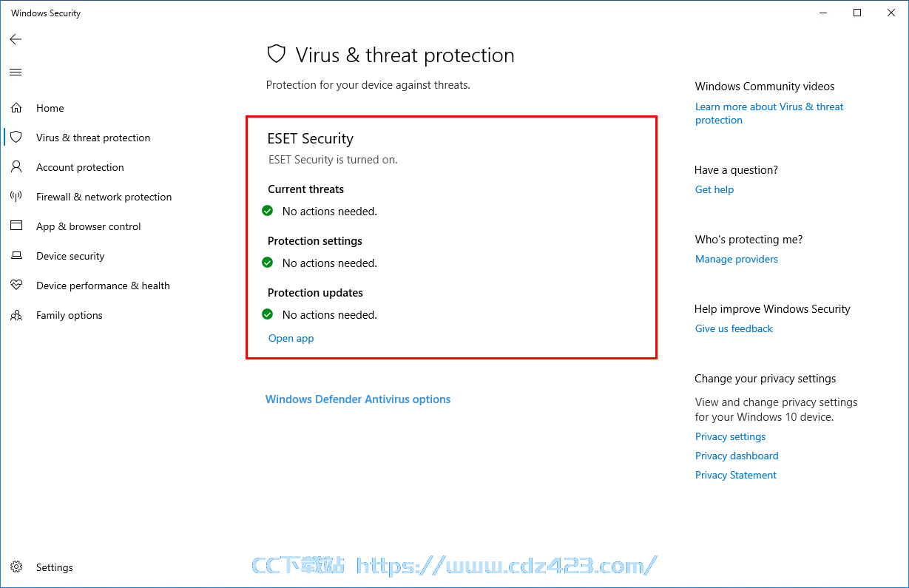Screen dimensions: 909x588
Task: Open the Privacy dashboard link
Action: click(x=737, y=456)
